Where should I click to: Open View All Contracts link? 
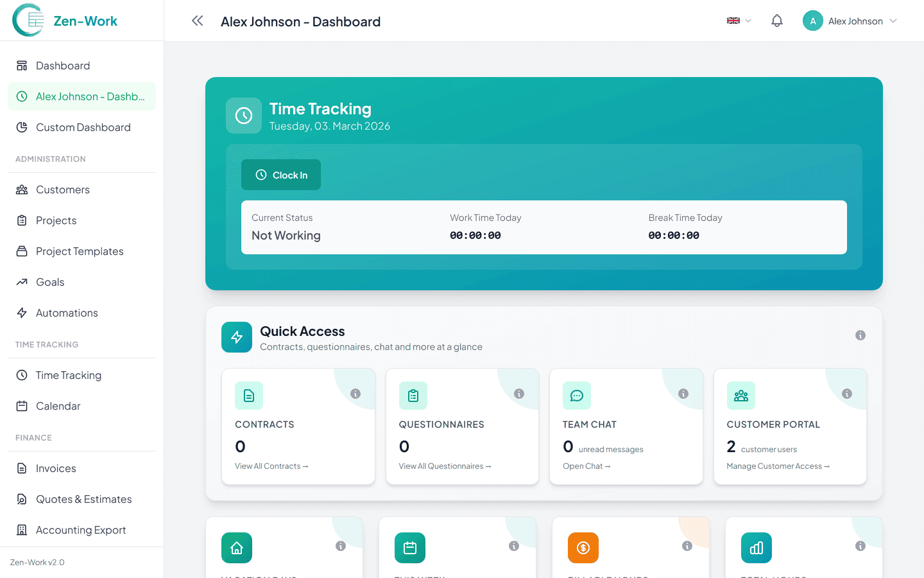click(271, 466)
